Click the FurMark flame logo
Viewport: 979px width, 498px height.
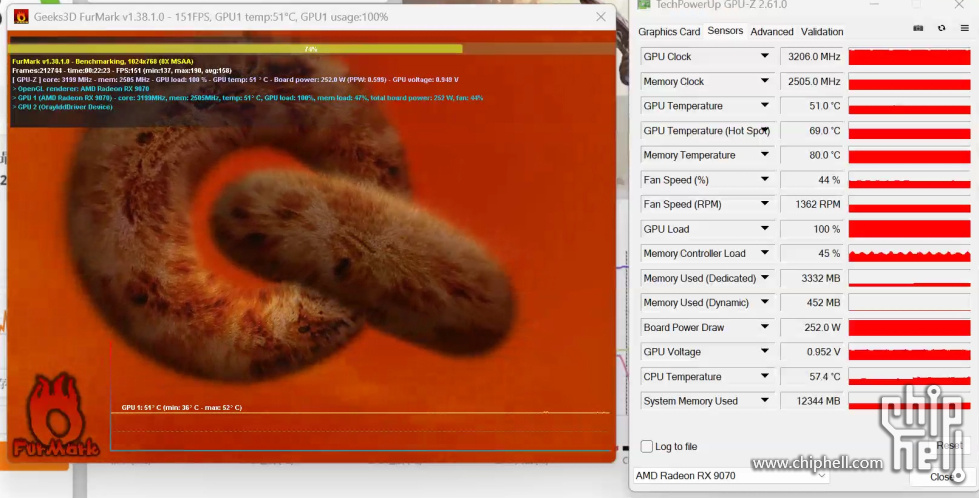[55, 416]
